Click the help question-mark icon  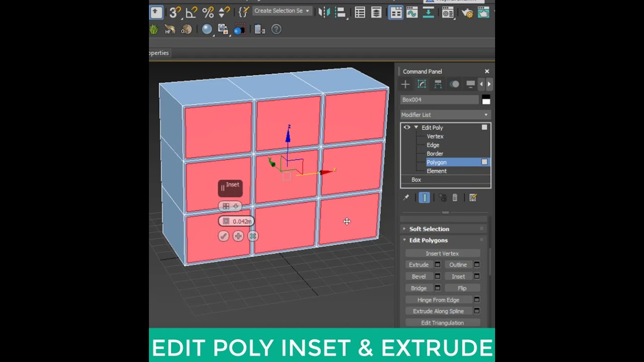[x=276, y=30]
